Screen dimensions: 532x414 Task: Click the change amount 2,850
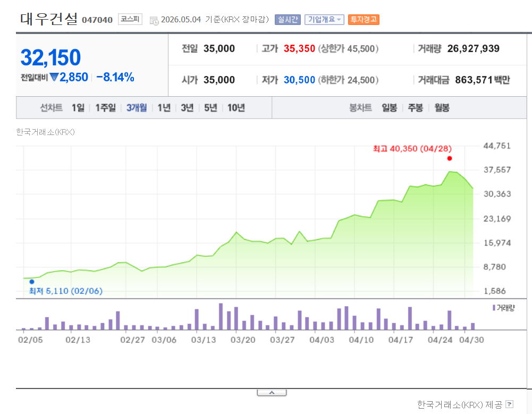(74, 78)
